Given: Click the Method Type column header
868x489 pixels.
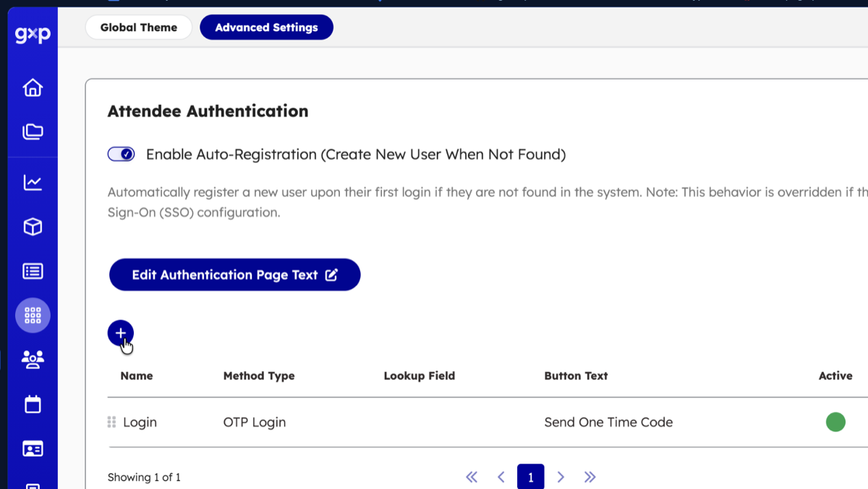Looking at the screenshot, I should (x=259, y=375).
